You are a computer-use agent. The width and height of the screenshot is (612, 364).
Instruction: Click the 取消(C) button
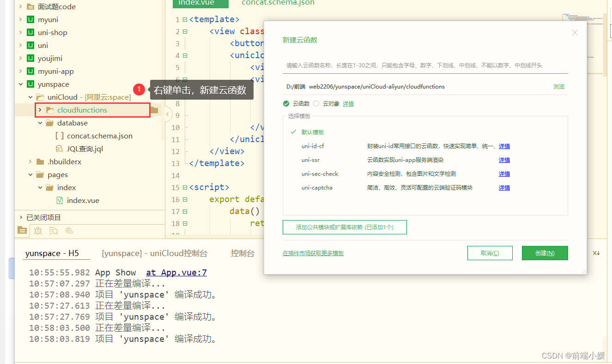tap(490, 253)
